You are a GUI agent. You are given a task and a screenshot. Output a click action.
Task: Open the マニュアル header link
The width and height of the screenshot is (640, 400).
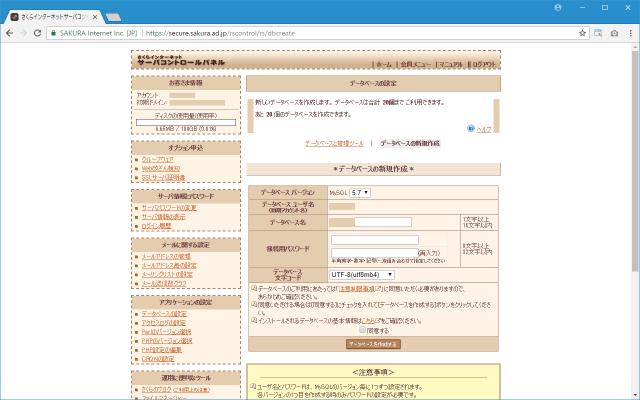tap(451, 64)
